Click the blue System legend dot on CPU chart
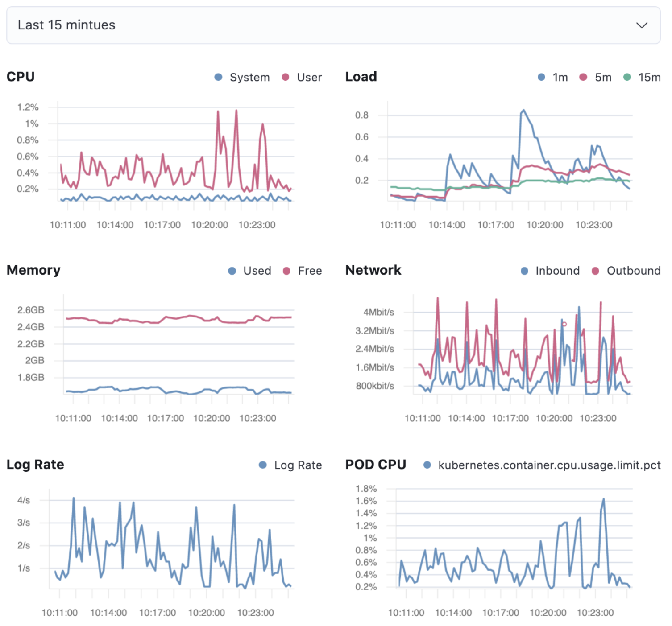The height and width of the screenshot is (626, 672). 217,77
